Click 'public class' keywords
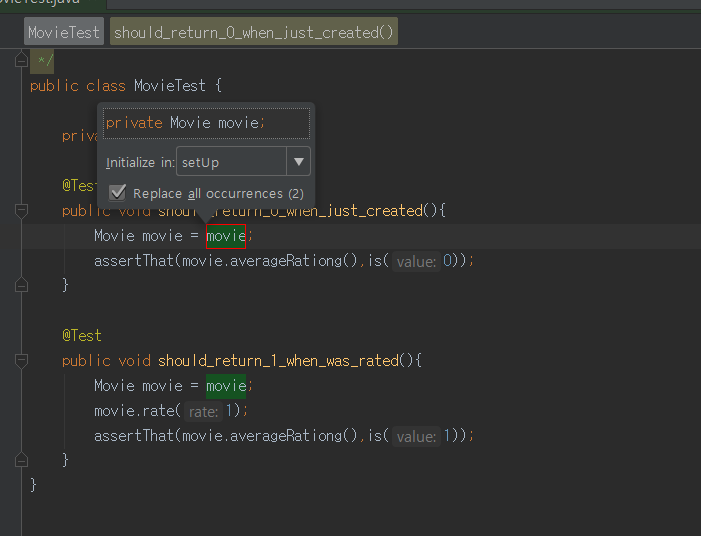The width and height of the screenshot is (701, 536). [x=78, y=85]
